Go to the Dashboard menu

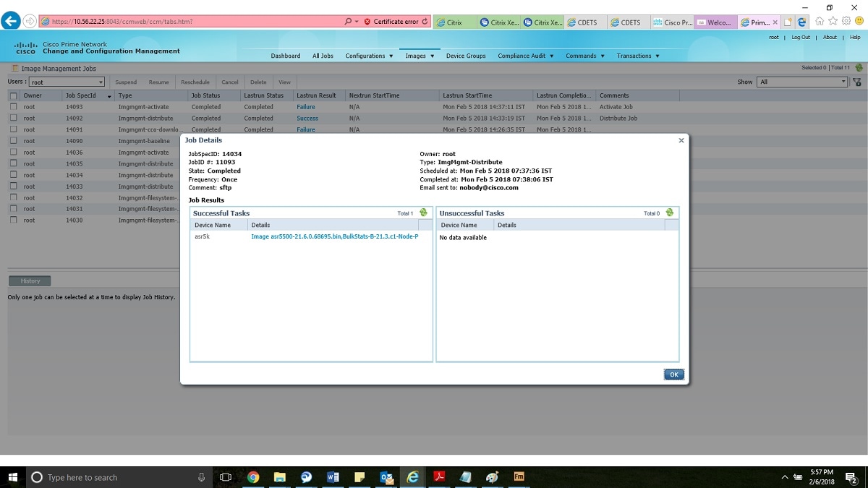pos(286,56)
